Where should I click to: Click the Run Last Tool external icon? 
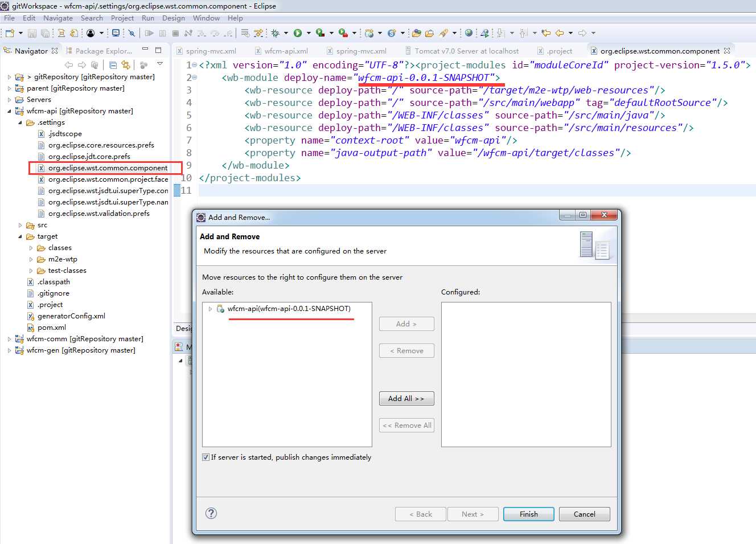pyautogui.click(x=343, y=33)
